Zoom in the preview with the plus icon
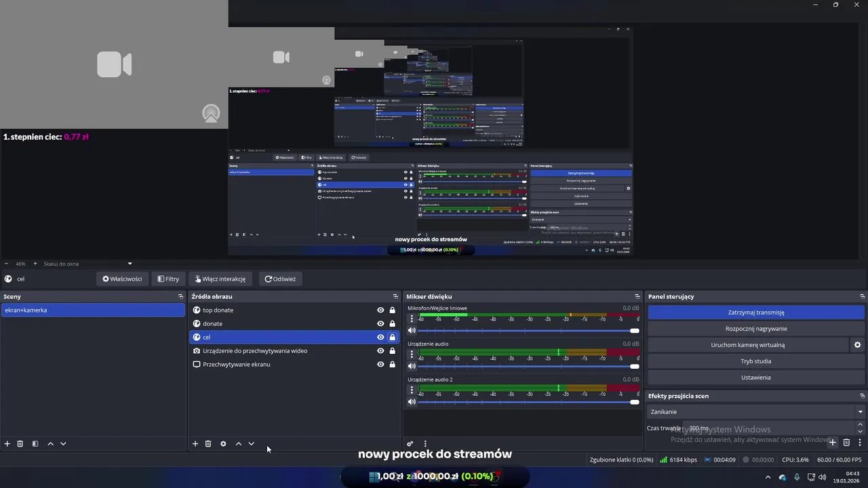 (35, 264)
